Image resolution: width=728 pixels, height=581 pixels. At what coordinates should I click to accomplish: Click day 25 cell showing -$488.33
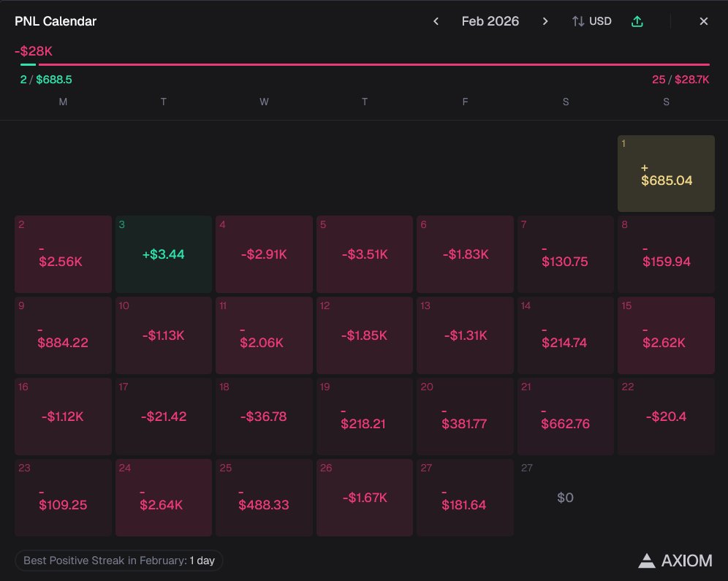pyautogui.click(x=264, y=498)
